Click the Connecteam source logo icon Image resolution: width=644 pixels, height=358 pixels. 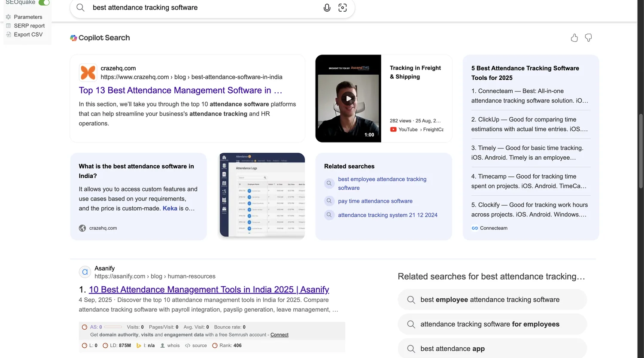pos(475,228)
